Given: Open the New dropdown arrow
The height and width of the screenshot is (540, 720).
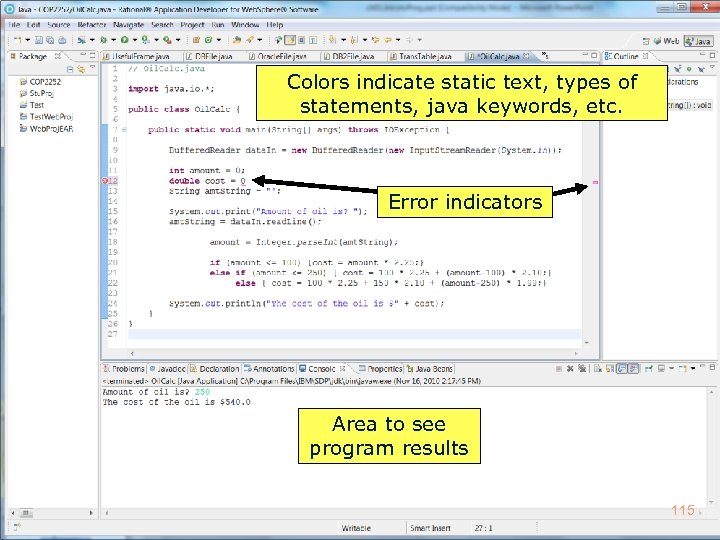Looking at the screenshot, I should (x=28, y=40).
